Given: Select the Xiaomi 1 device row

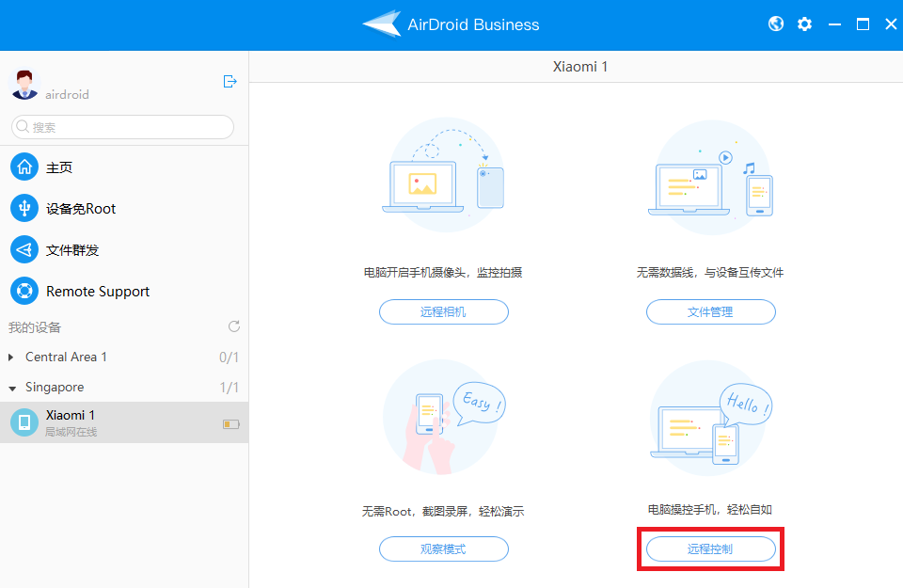Looking at the screenshot, I should click(124, 422).
